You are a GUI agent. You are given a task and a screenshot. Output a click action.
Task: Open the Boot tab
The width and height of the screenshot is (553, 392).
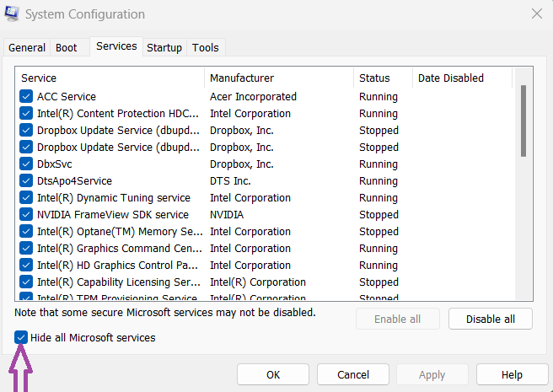pyautogui.click(x=67, y=48)
